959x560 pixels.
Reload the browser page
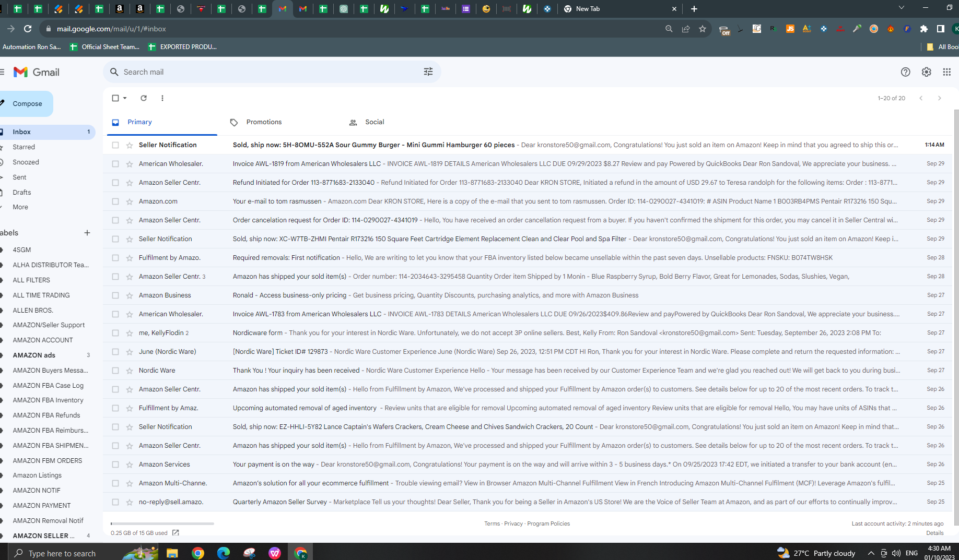[28, 29]
